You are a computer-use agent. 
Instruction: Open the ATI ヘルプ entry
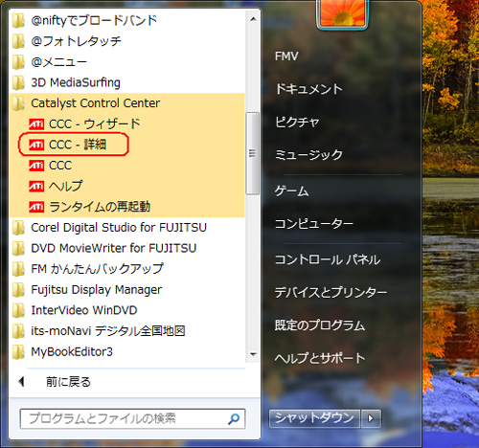pos(127,186)
